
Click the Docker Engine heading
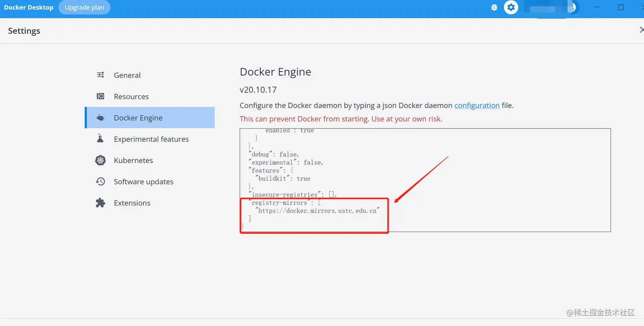[276, 71]
